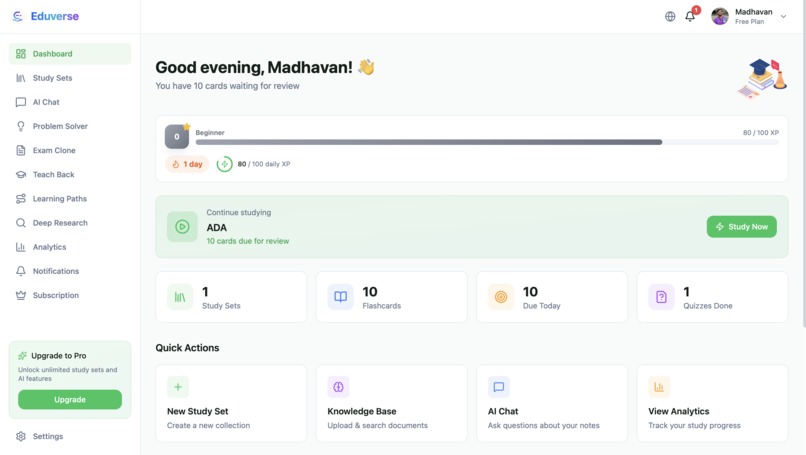Go to Dashboard in sidebar
This screenshot has height=455, width=806.
[x=70, y=53]
